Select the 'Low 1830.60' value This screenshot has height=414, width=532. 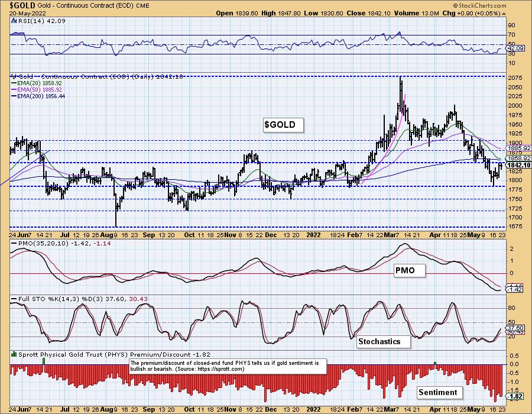[324, 13]
